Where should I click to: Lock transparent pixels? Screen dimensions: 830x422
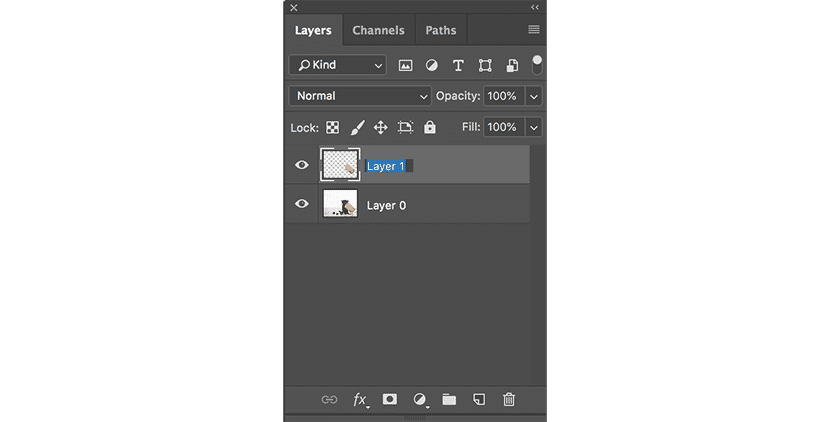[332, 127]
